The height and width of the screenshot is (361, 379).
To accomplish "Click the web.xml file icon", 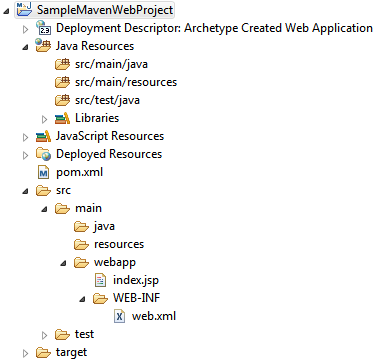I will [119, 316].
